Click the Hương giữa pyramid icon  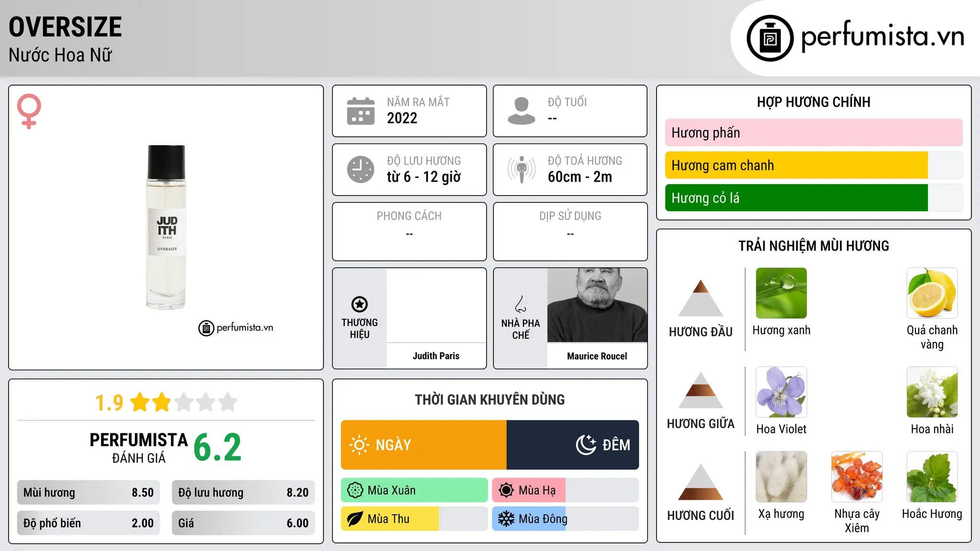[701, 390]
